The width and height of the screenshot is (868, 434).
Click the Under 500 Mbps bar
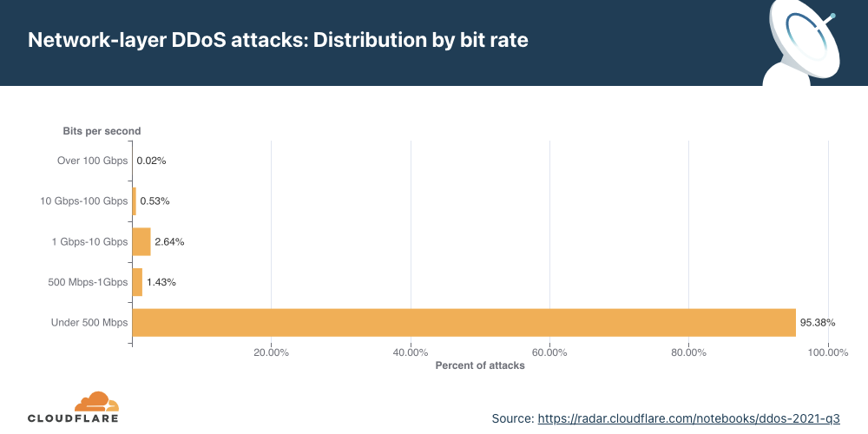click(464, 322)
